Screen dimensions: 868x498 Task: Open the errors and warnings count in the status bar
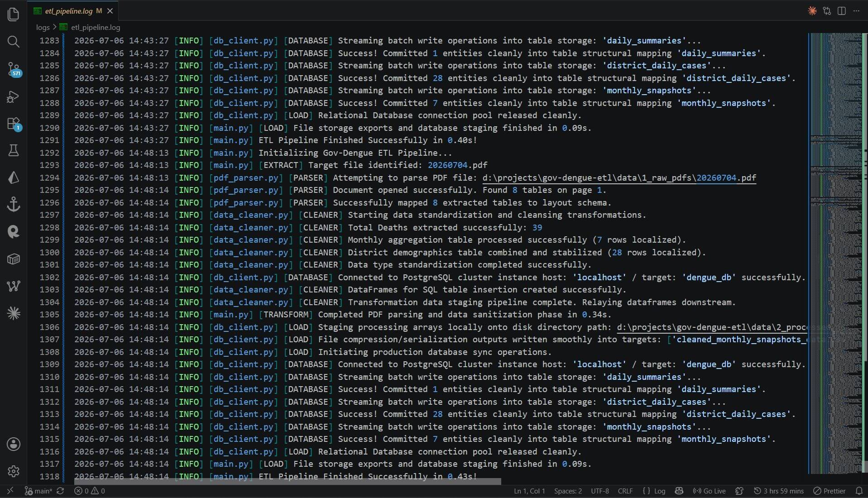coord(90,491)
